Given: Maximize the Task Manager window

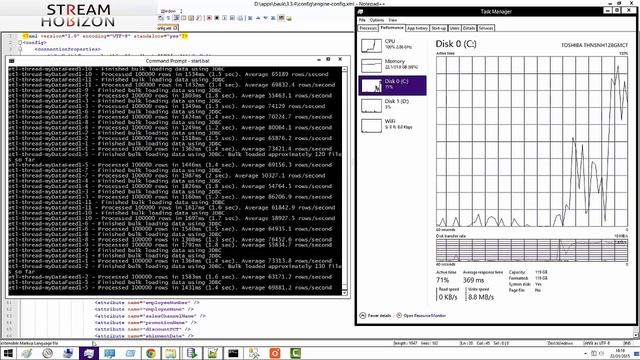Looking at the screenshot, I should (617, 10).
